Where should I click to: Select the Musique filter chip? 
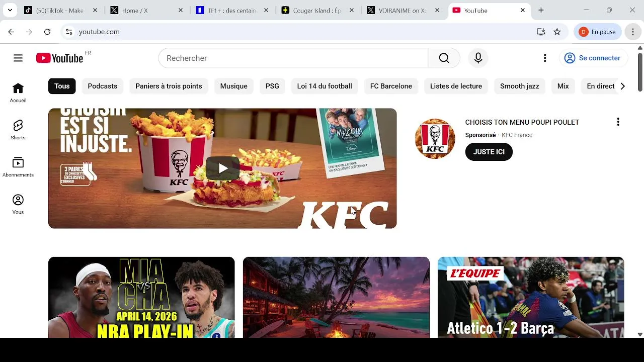coord(233,86)
